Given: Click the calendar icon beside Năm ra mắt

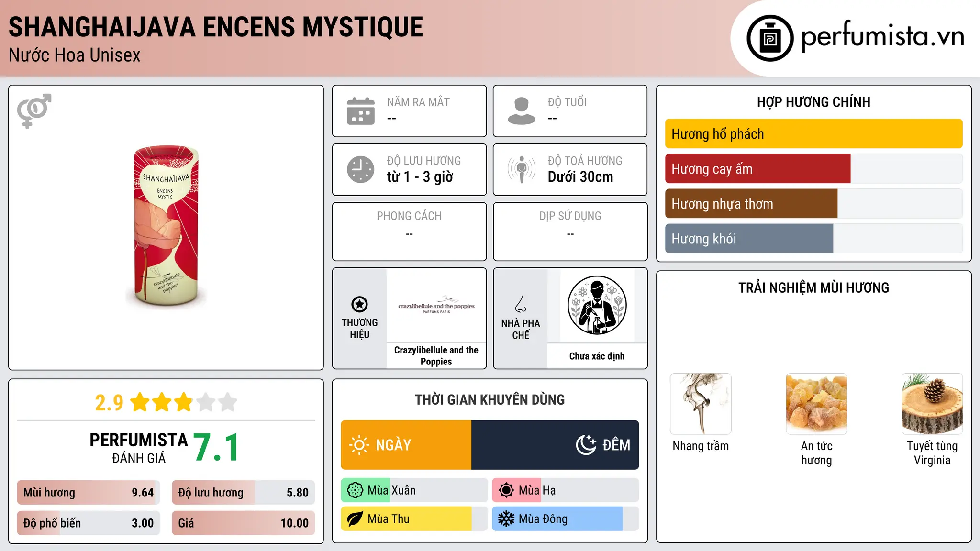Looking at the screenshot, I should pos(361,111).
